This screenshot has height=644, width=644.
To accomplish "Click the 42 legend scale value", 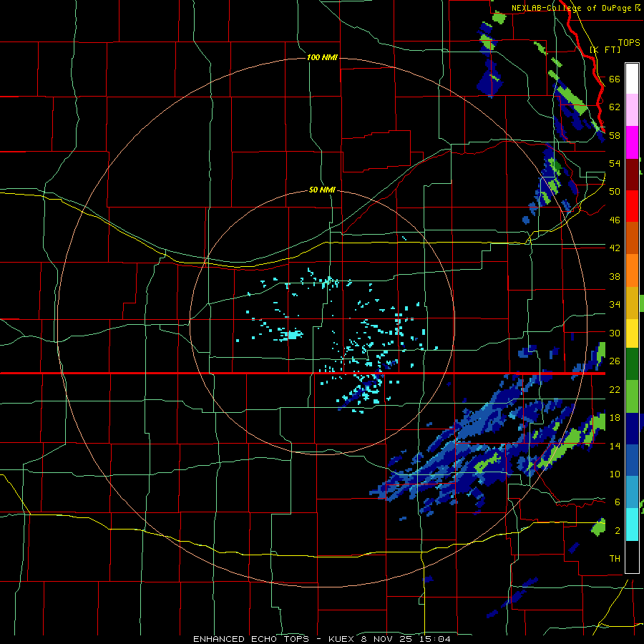I will pos(615,248).
